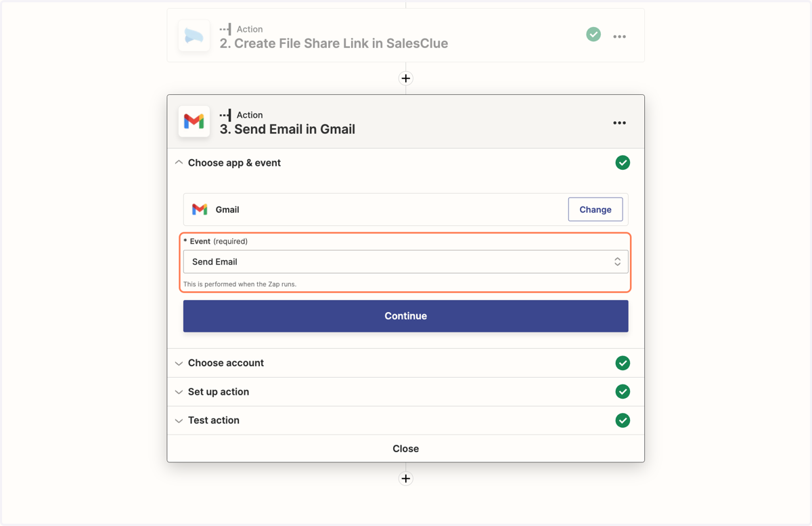Open the SalesClue app icon in step 2
Screen dimensions: 812x526
(194, 36)
